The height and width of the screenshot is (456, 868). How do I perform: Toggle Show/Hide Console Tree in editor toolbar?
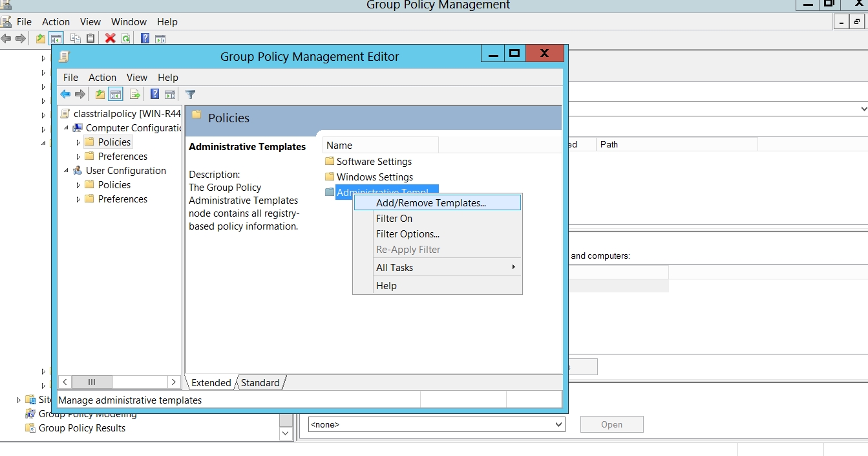(116, 94)
